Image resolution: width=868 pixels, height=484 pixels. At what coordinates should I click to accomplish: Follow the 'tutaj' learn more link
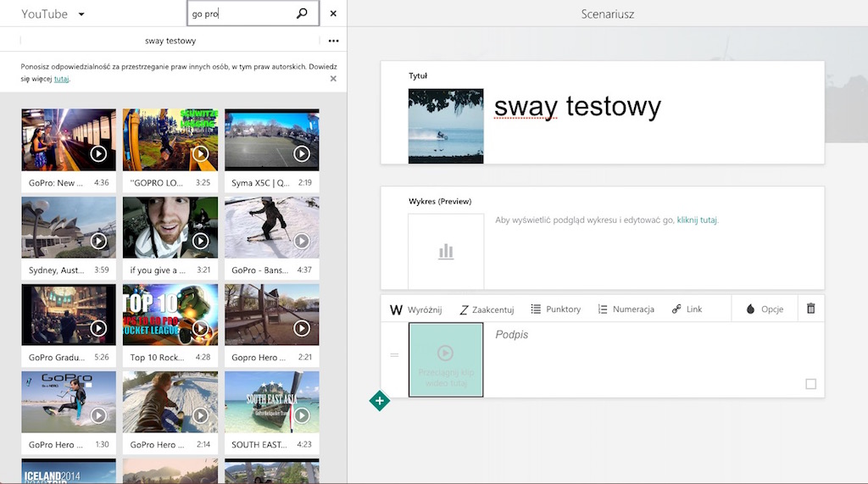pos(61,79)
